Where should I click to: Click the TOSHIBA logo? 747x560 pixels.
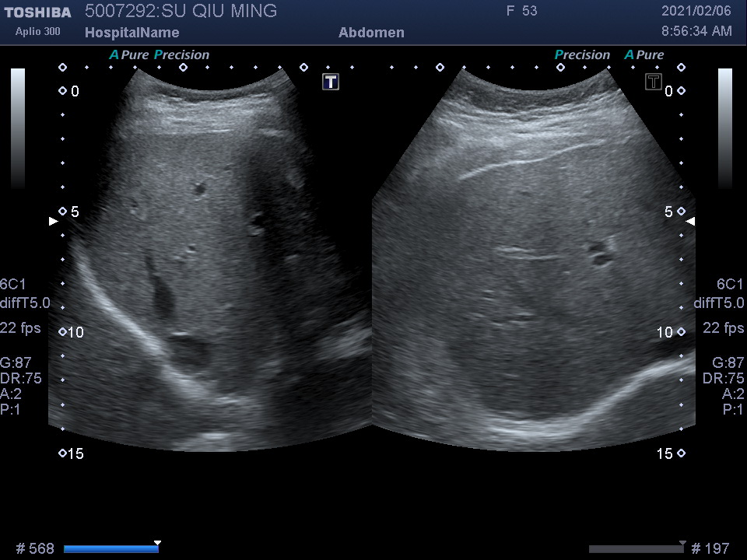coord(37,12)
